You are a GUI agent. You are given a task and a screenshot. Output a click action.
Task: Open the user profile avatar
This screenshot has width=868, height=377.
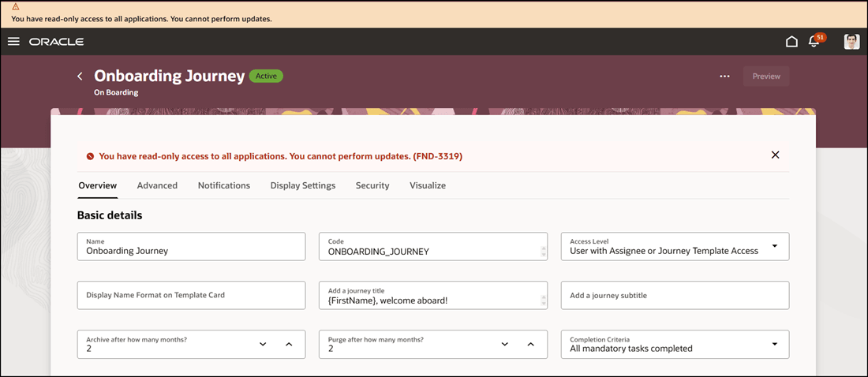point(851,42)
